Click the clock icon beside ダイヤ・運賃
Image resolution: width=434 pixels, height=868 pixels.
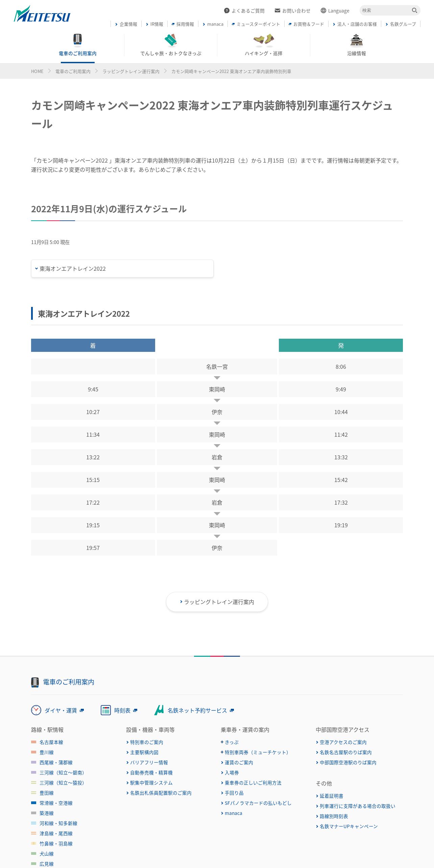click(x=36, y=710)
